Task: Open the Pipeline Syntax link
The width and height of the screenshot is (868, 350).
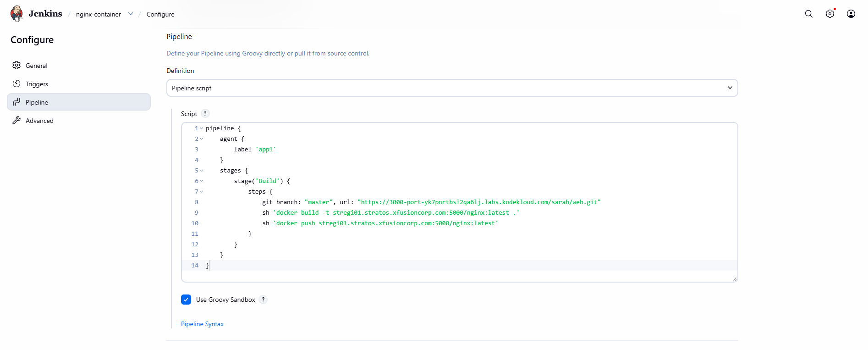Action: [202, 324]
